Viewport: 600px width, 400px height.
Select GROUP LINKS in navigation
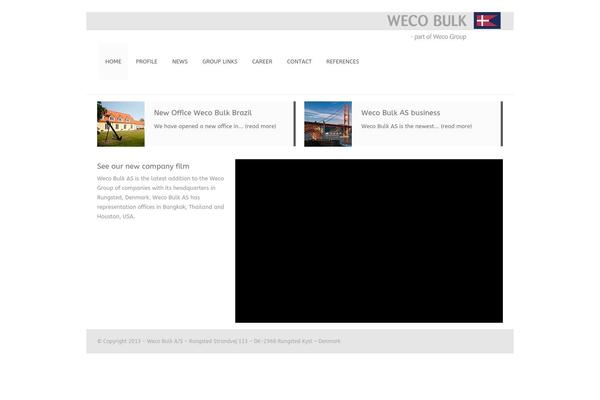tap(220, 61)
